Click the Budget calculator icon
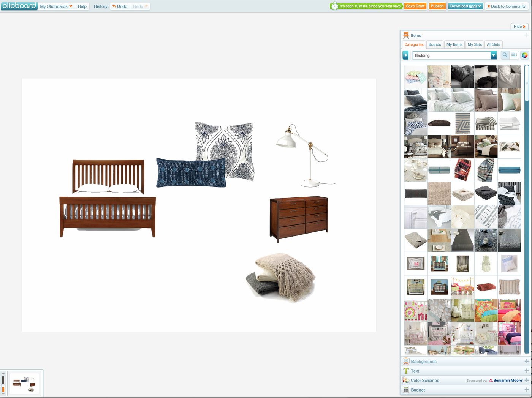Screen dimensions: 532x398 [406, 390]
